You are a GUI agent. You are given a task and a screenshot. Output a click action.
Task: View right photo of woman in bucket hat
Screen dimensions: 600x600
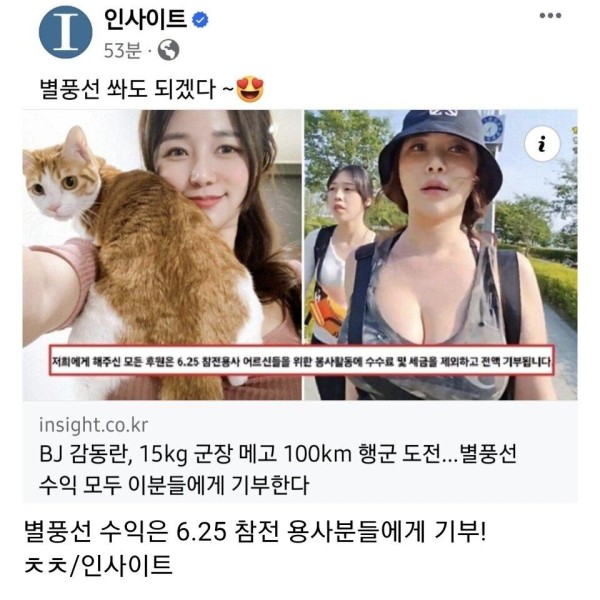click(x=441, y=255)
